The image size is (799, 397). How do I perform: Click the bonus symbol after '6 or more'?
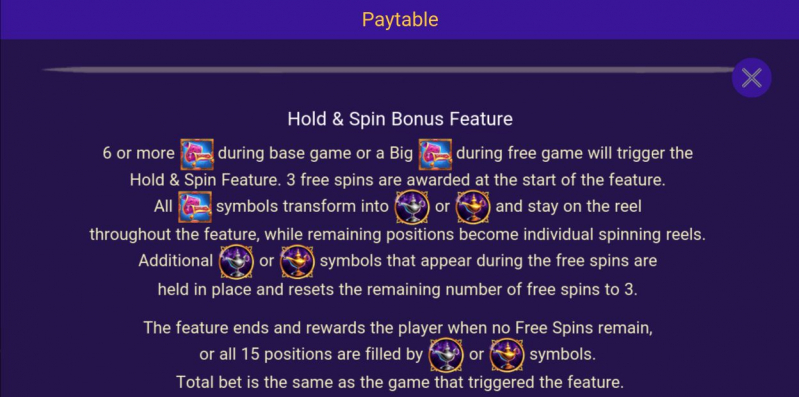pyautogui.click(x=197, y=154)
